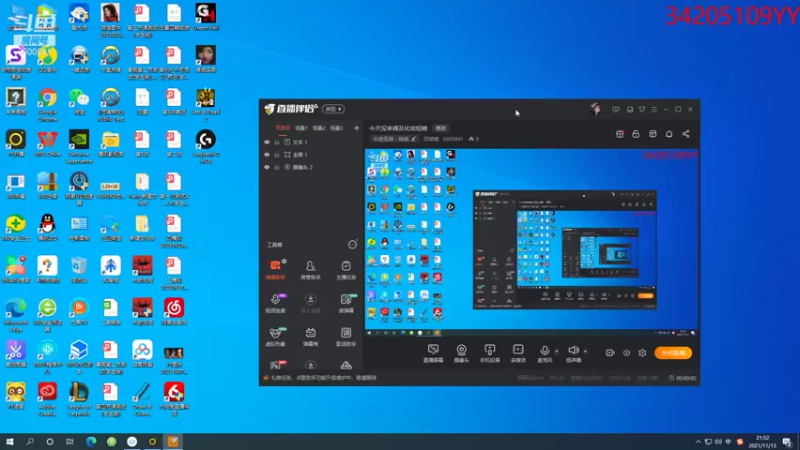Expand the microphone options arrow
The height and width of the screenshot is (450, 800).
pyautogui.click(x=557, y=351)
